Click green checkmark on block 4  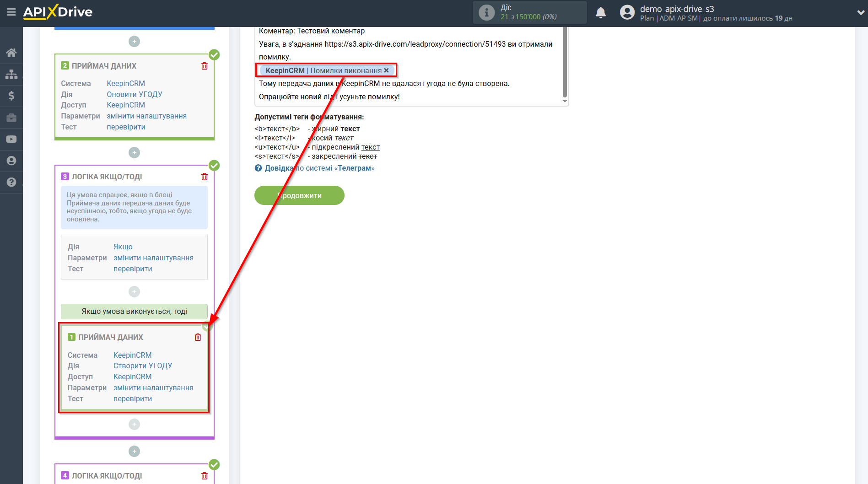pyautogui.click(x=214, y=465)
